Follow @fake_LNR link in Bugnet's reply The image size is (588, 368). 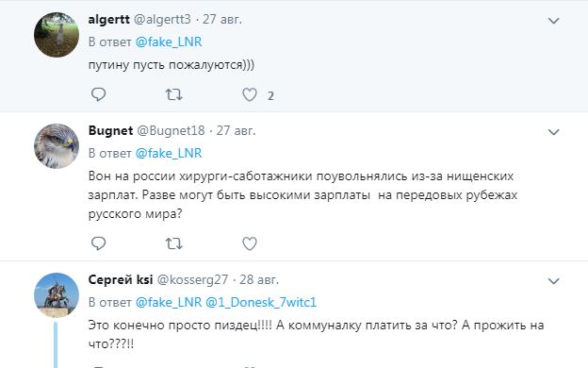click(169, 153)
